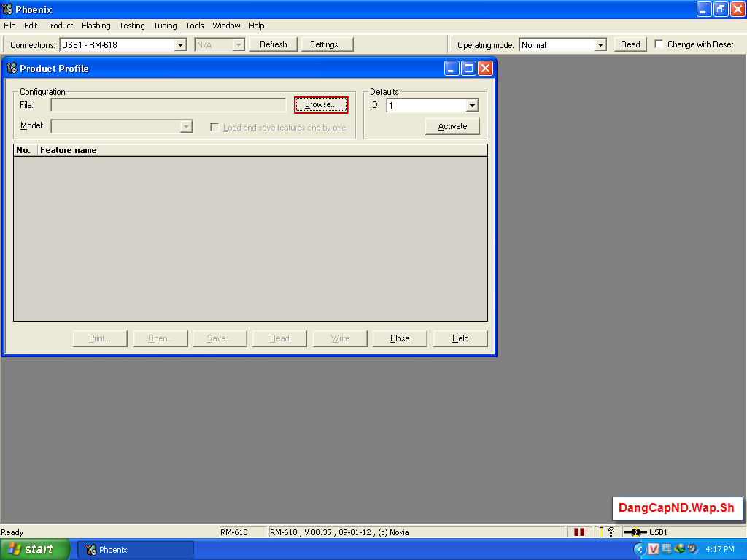Open the Operating mode dropdown set to Normal

[x=600, y=44]
